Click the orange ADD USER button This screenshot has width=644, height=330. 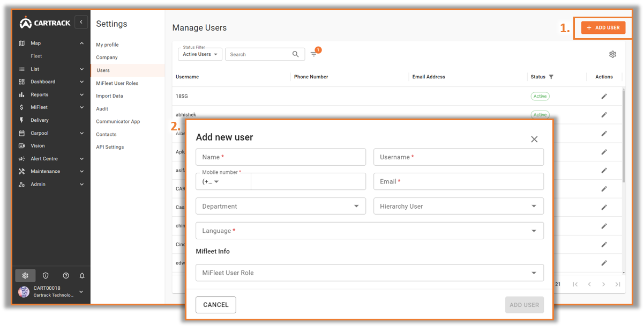coord(603,27)
